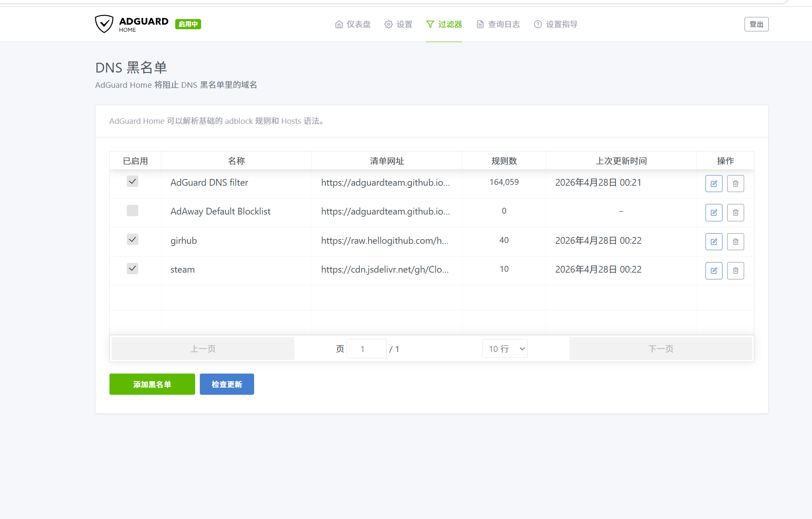Delete the steam blocklist

735,271
